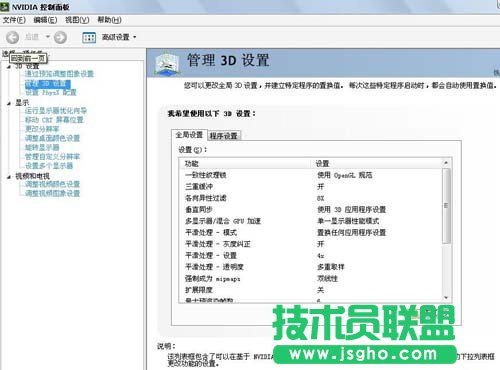Viewport: 500px width, 370px height.
Task: Select 管理 3D 设置 in tree
Action: pyautogui.click(x=48, y=83)
